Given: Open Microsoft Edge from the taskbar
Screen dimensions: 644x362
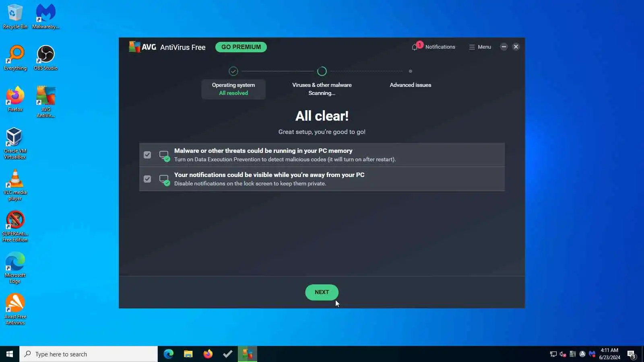Looking at the screenshot, I should pyautogui.click(x=168, y=354).
